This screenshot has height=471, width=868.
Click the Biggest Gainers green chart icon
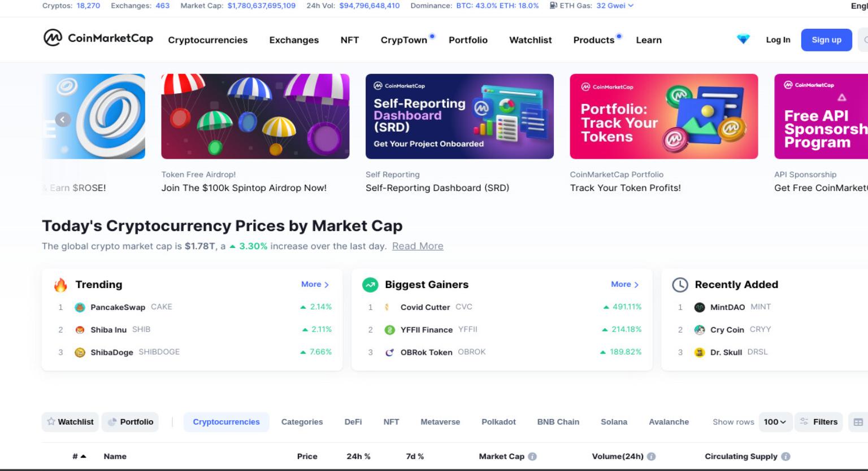(x=370, y=285)
